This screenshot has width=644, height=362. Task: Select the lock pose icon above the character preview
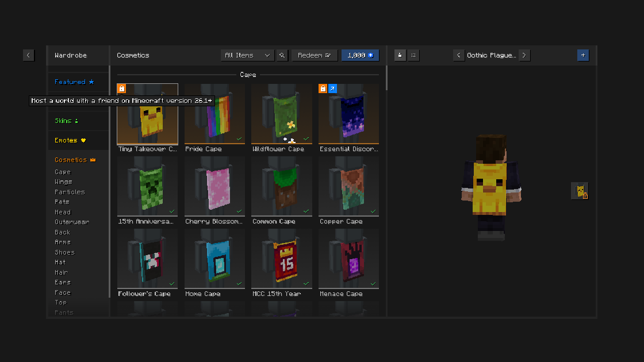(x=400, y=55)
